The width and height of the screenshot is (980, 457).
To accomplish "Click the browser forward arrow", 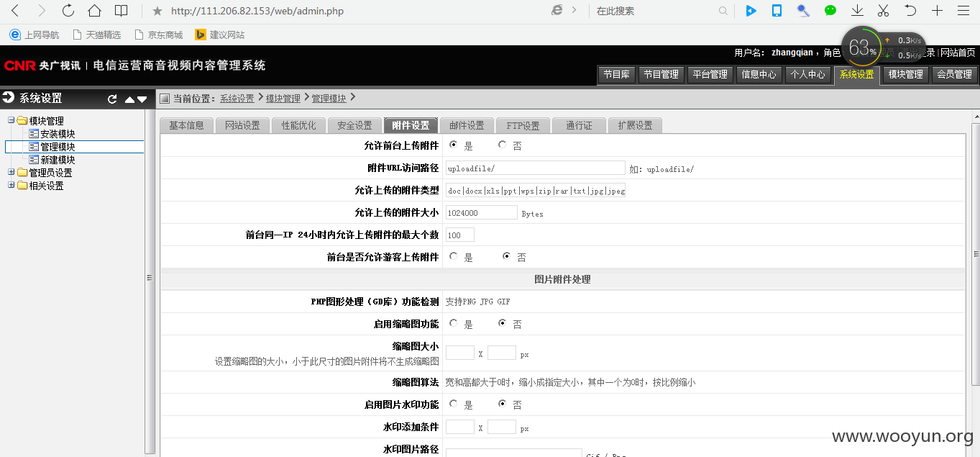I will tap(42, 11).
